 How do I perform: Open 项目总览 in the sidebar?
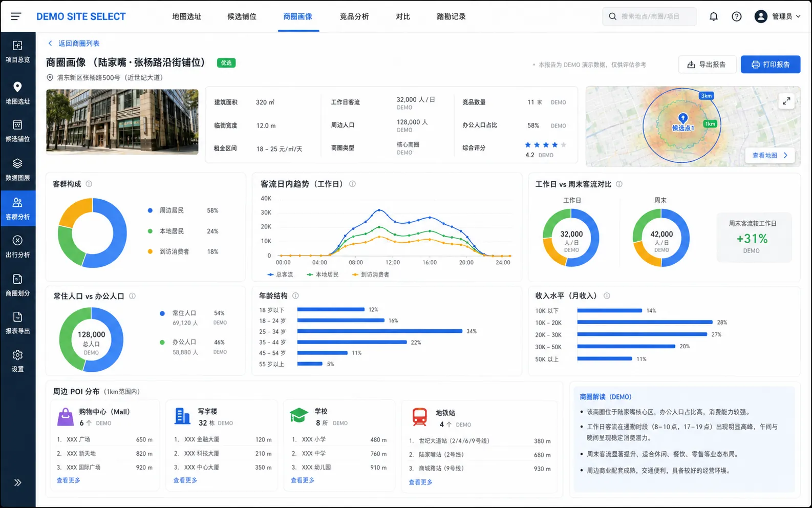[17, 52]
